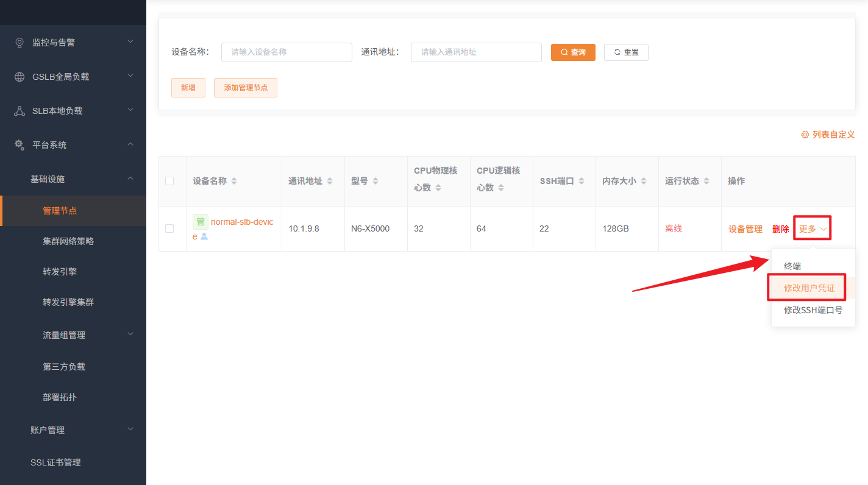This screenshot has height=485, width=868.
Task: Click the 设备名称 search input field
Action: coord(286,52)
